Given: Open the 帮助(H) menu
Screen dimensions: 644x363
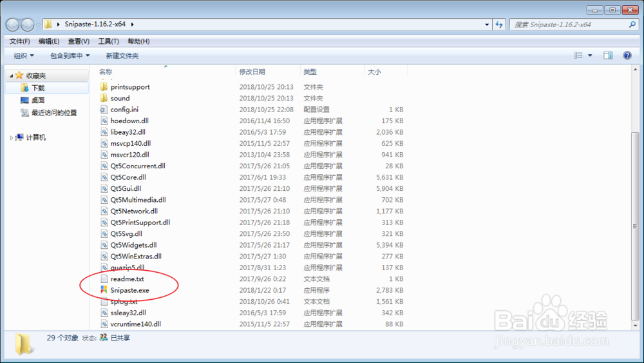Looking at the screenshot, I should (138, 41).
